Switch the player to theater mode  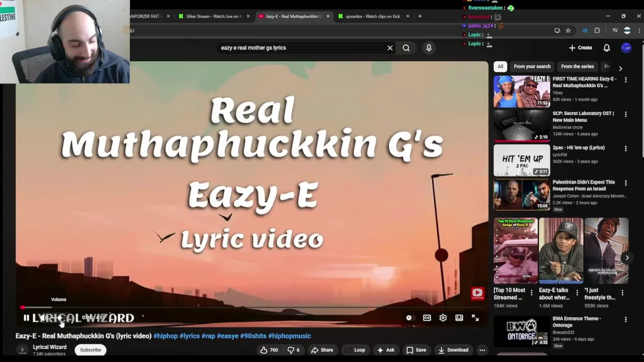[x=459, y=318]
